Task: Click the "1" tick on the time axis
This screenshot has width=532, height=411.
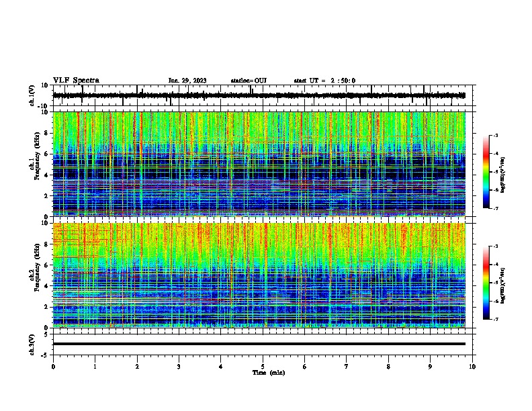Action: [95, 367]
